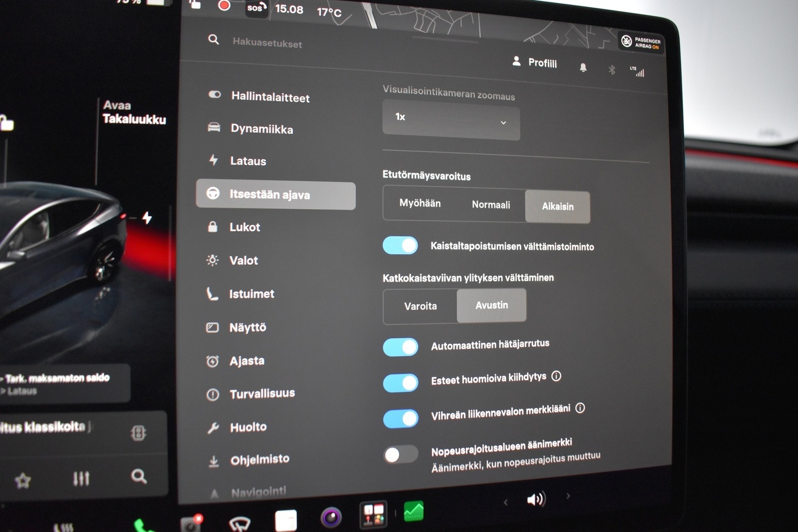Viewport: 798px width, 532px height.
Task: Show info for Vihreän liikennevalon merkkiääni
Action: click(580, 408)
